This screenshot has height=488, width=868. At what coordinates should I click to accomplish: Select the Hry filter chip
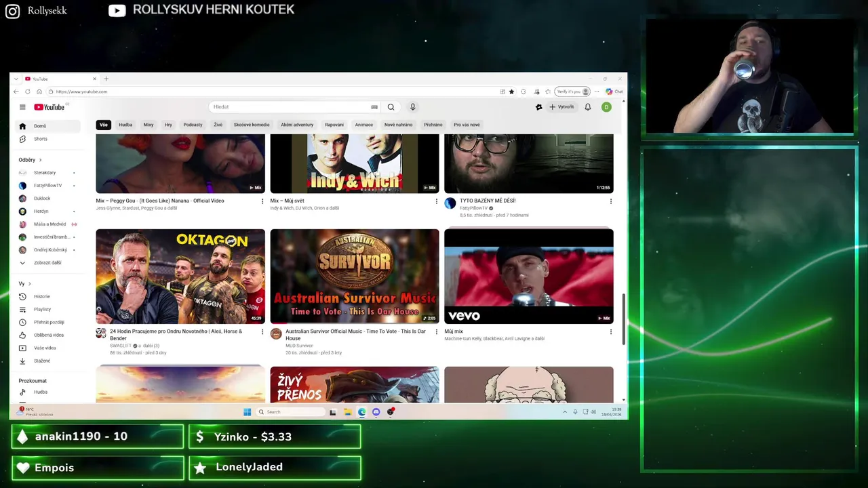[168, 125]
